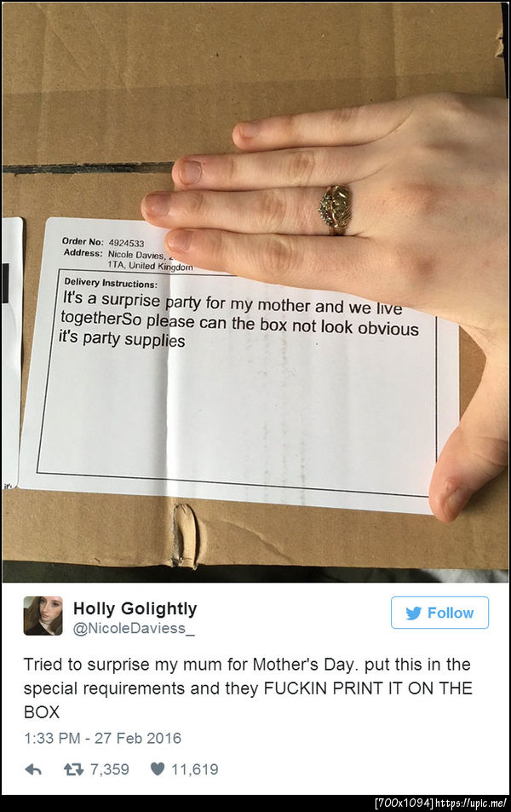View the 11,619 likes count

point(195,769)
